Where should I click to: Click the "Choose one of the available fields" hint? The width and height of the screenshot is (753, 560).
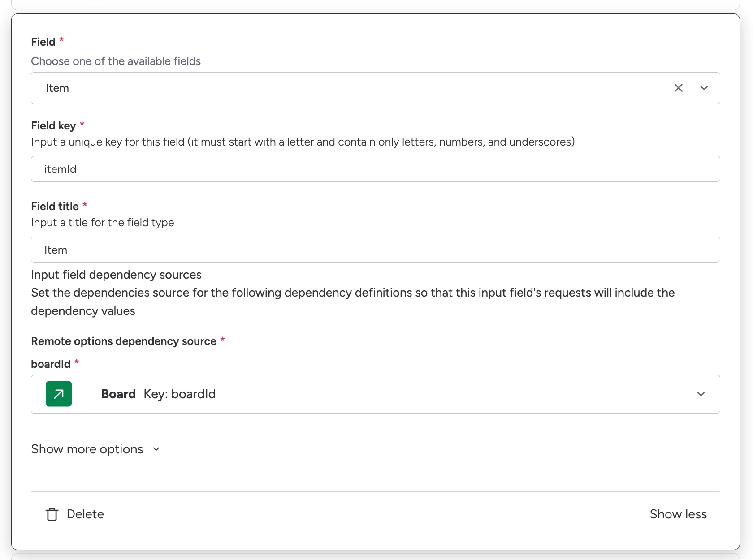[116, 61]
